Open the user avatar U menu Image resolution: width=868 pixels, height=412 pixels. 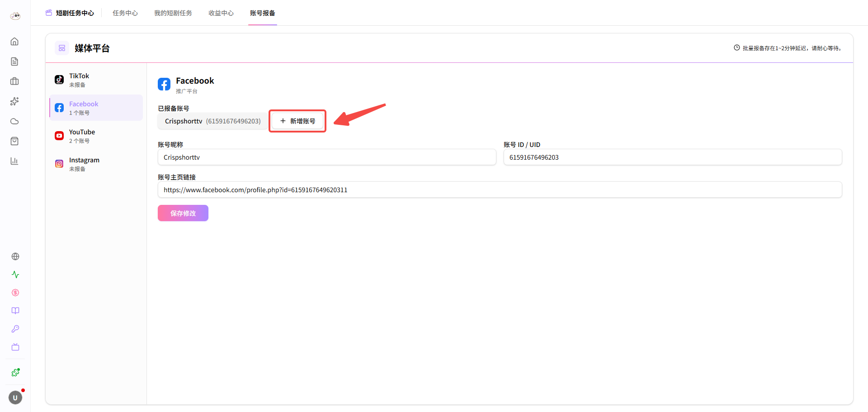[15, 398]
